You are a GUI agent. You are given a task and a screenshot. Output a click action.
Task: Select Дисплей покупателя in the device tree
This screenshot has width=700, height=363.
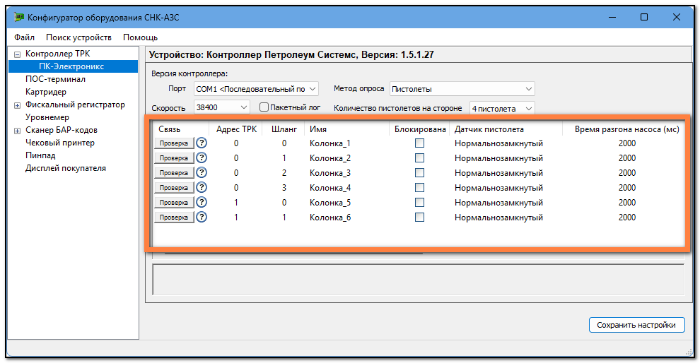(x=66, y=168)
